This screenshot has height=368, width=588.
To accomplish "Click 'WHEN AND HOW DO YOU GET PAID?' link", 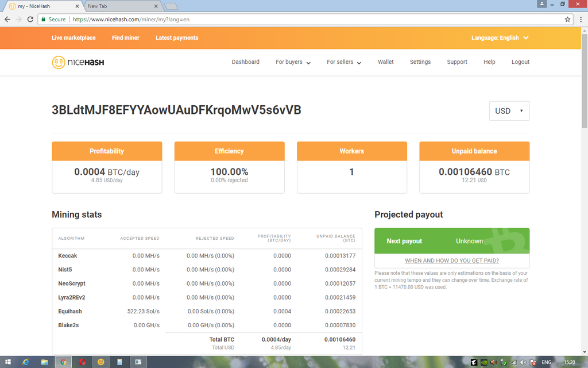I will click(x=452, y=260).
